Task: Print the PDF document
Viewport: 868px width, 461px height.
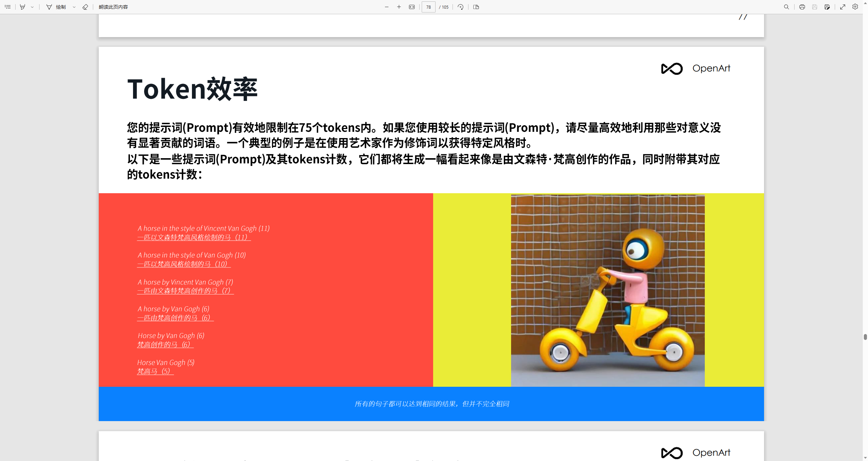Action: tap(802, 7)
